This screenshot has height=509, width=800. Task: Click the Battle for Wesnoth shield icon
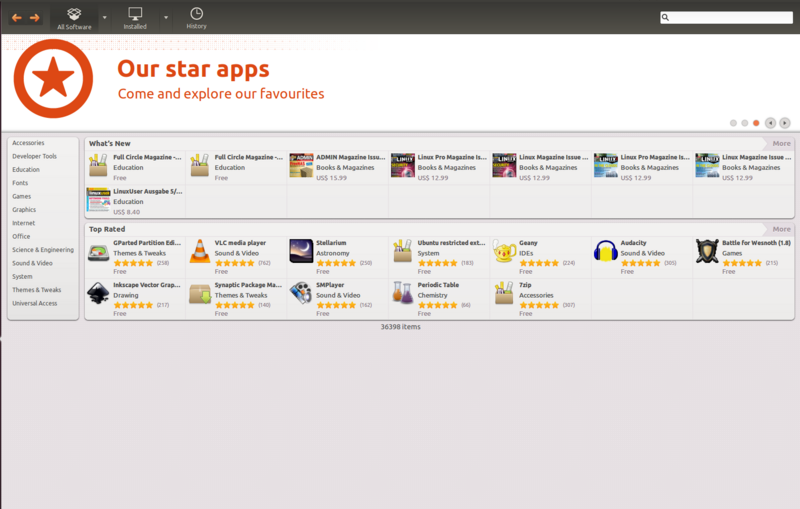(707, 250)
